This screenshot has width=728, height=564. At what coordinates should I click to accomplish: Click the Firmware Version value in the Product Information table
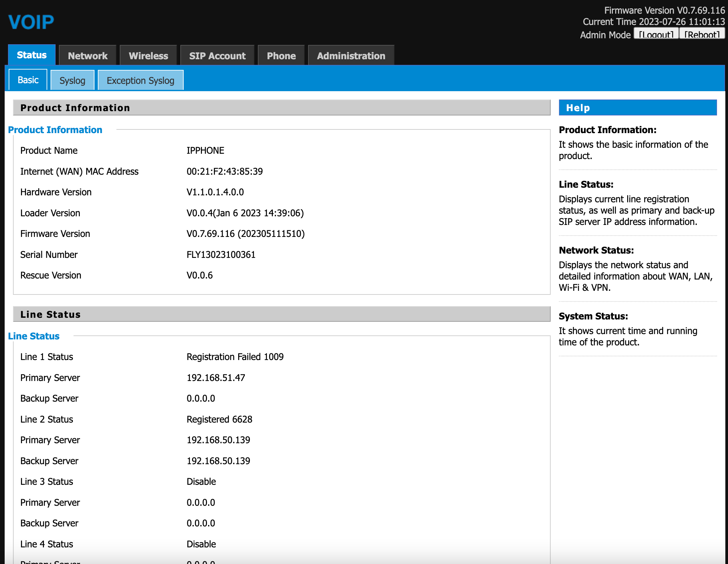[245, 234]
